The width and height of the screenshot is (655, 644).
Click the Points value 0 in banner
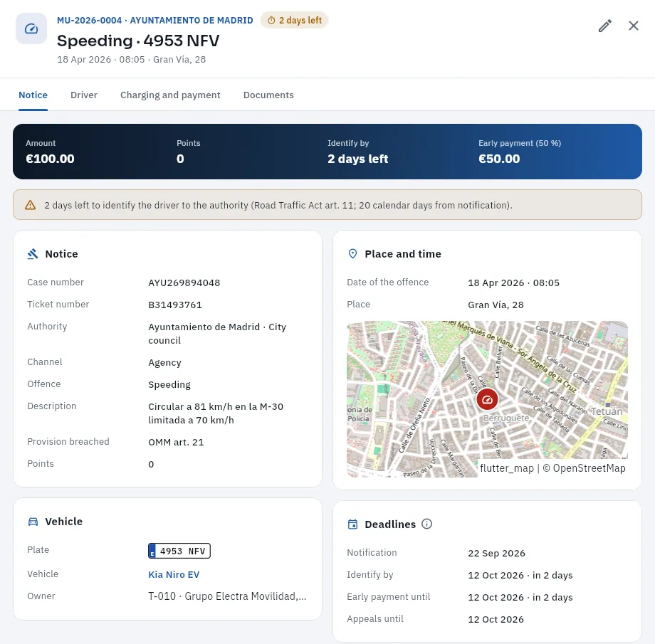180,159
